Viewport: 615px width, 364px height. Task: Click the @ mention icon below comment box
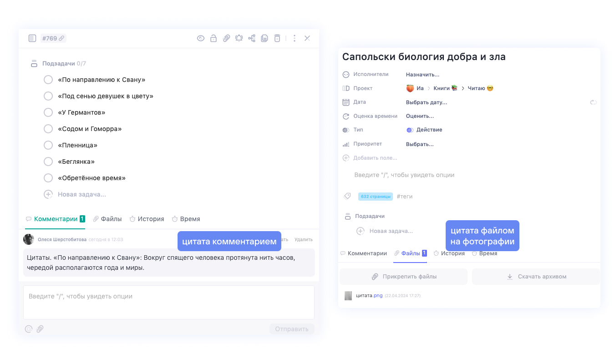click(29, 329)
